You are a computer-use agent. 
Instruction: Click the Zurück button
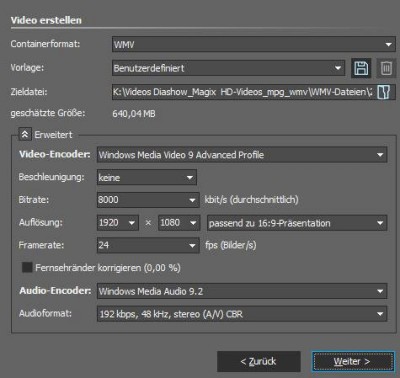pos(259,361)
